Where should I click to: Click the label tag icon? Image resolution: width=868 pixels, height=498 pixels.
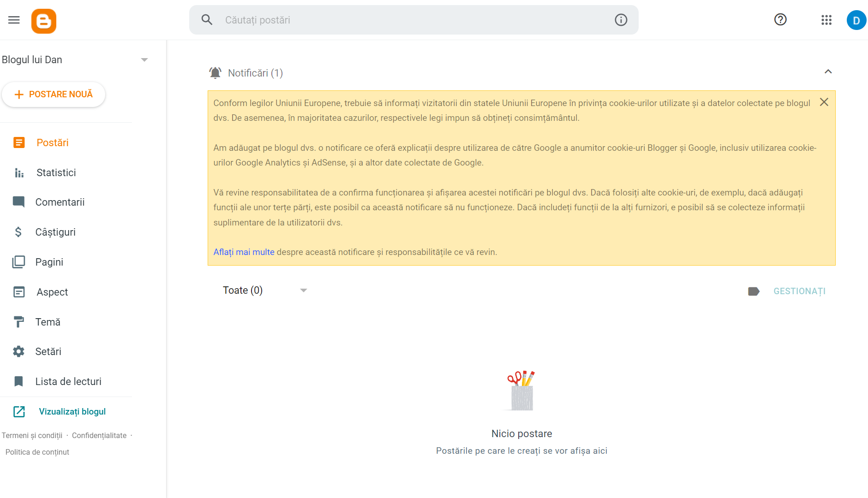coord(754,291)
